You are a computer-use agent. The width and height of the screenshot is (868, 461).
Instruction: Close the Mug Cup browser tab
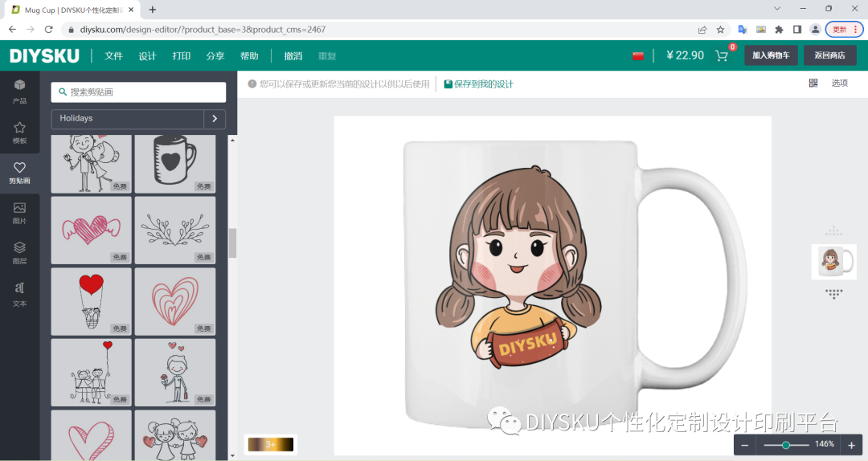pos(131,10)
